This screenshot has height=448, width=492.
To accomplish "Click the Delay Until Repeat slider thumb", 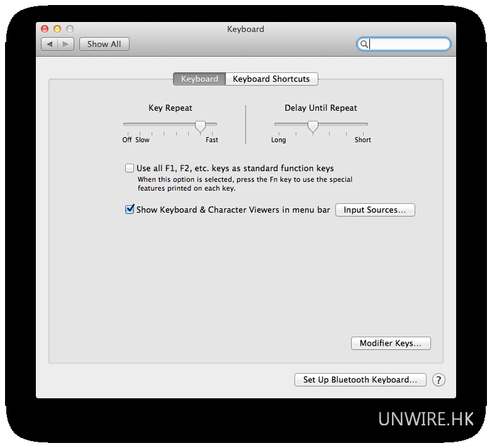I will coord(313,126).
